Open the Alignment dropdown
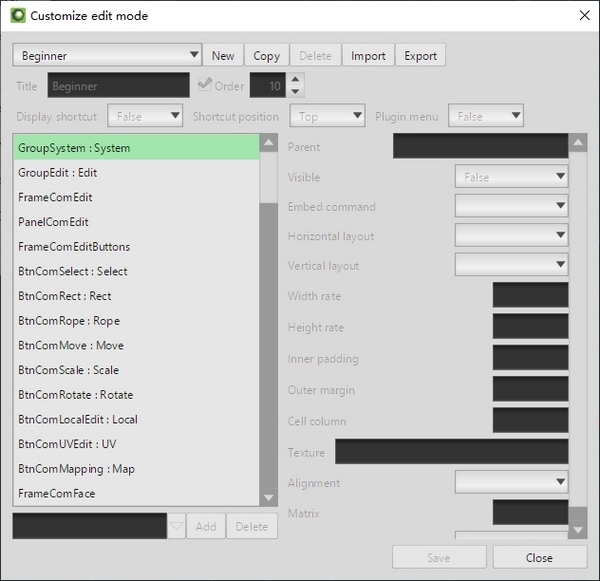Viewport: 600px width, 581px height. pyautogui.click(x=512, y=482)
